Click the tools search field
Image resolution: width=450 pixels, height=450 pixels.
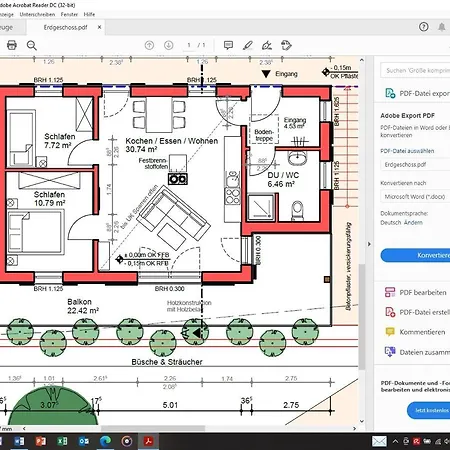pos(415,70)
